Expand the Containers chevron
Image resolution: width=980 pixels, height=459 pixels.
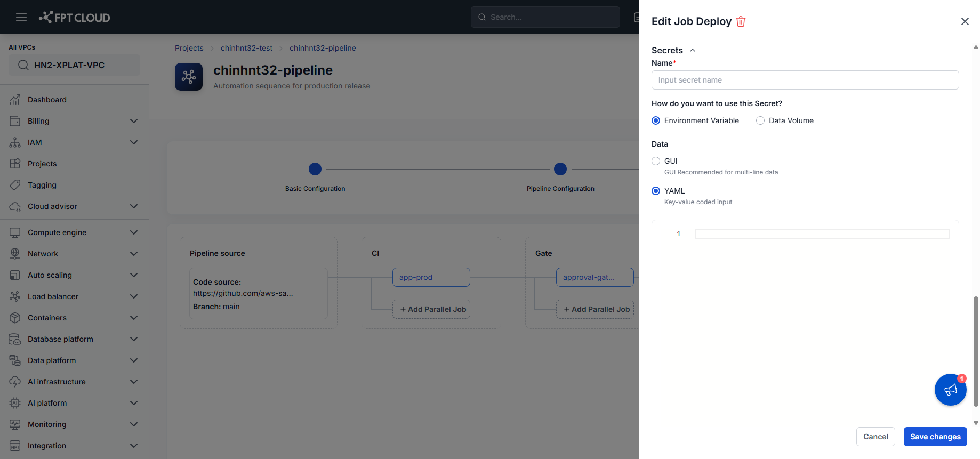point(134,318)
